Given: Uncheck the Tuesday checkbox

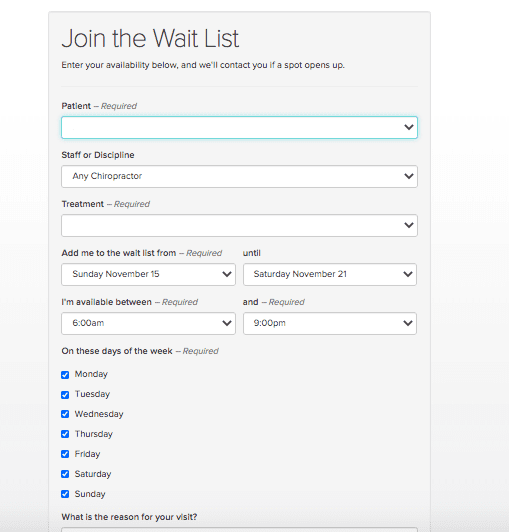Looking at the screenshot, I should (x=65, y=395).
